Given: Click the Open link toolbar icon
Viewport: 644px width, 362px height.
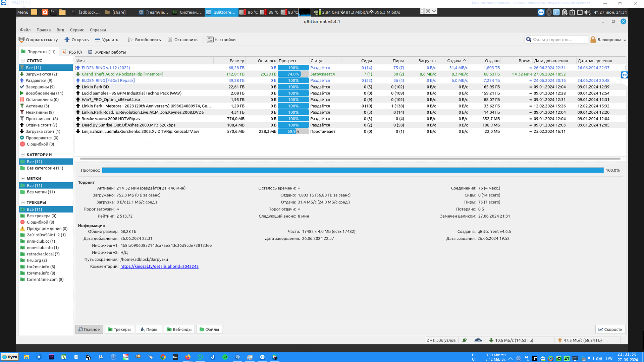Looking at the screenshot, I should (21, 40).
